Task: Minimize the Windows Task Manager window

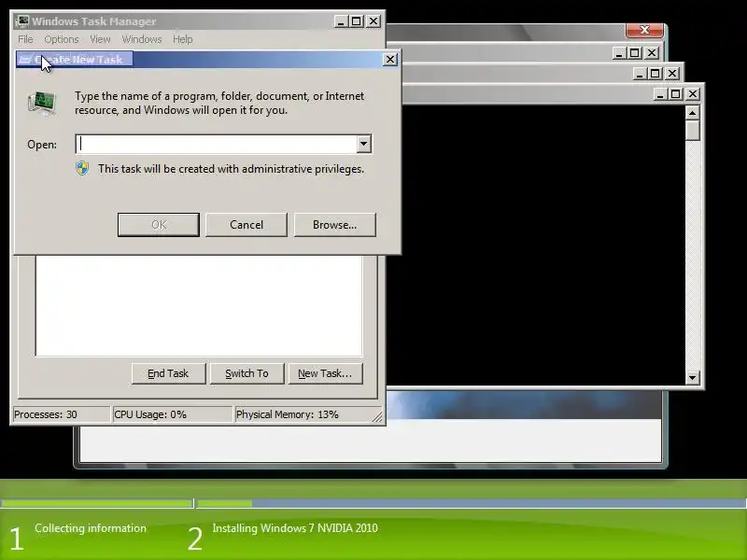Action: pos(341,21)
